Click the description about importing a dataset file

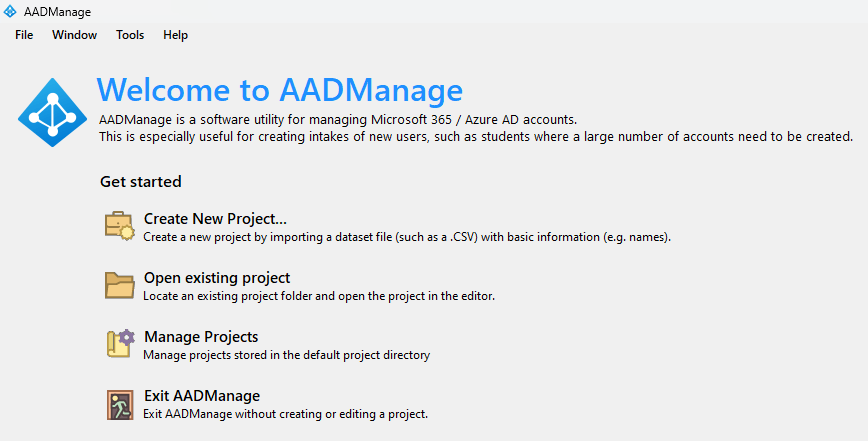tap(406, 237)
